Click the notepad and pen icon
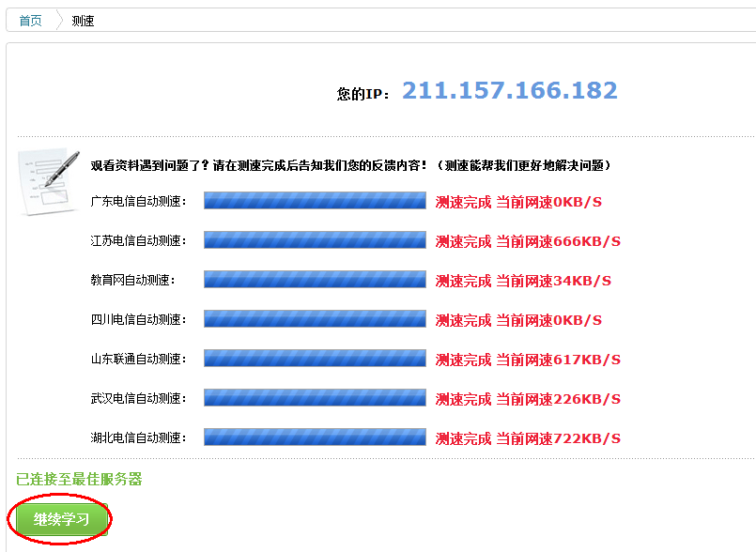756x552 pixels. click(48, 181)
